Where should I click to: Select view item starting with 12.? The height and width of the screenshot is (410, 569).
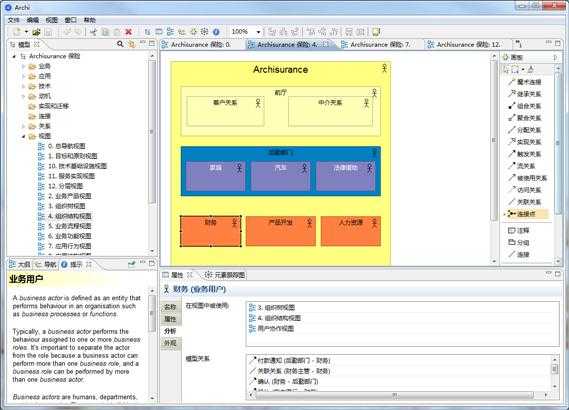(61, 186)
